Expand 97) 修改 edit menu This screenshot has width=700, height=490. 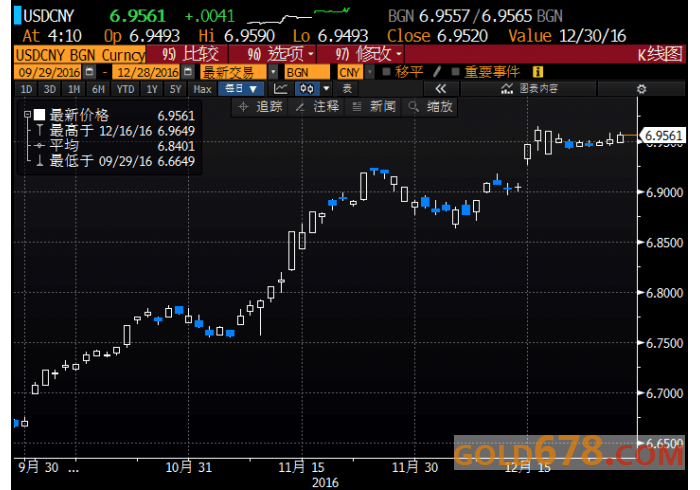click(361, 54)
